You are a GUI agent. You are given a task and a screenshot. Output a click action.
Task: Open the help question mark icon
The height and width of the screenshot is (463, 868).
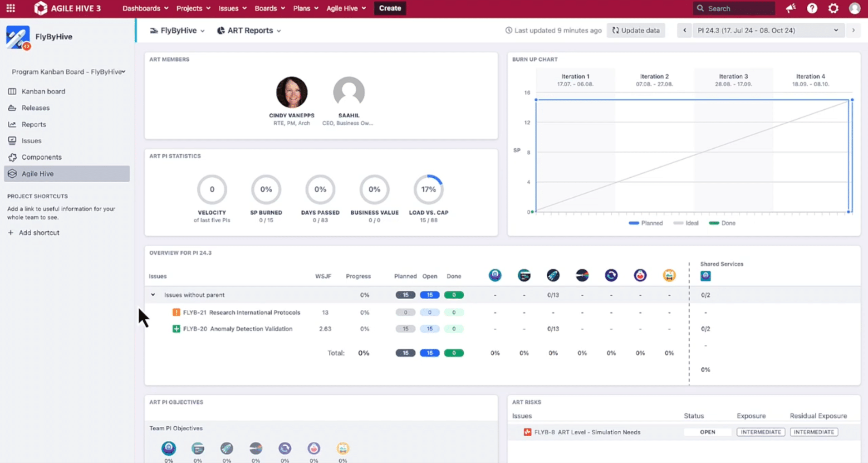812,8
